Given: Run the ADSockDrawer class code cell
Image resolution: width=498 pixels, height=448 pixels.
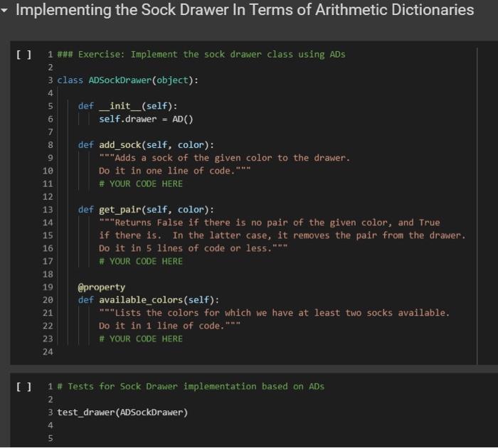Looking at the screenshot, I should [x=23, y=55].
